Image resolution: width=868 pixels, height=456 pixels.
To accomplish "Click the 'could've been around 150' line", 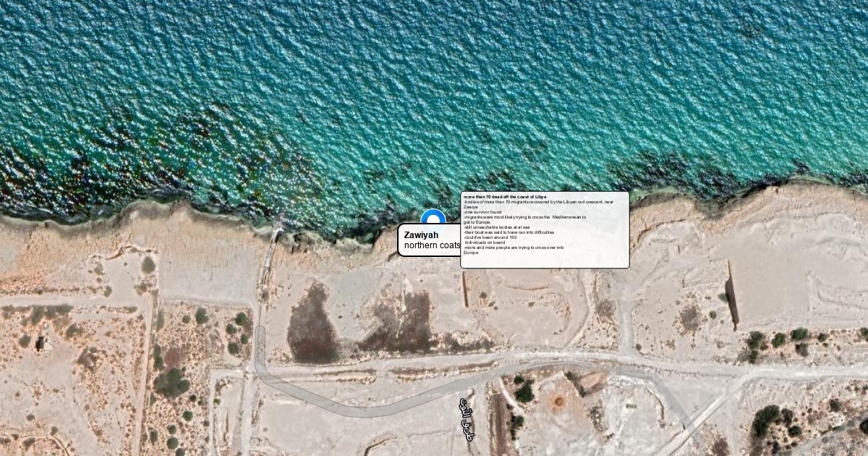I will pyautogui.click(x=490, y=237).
